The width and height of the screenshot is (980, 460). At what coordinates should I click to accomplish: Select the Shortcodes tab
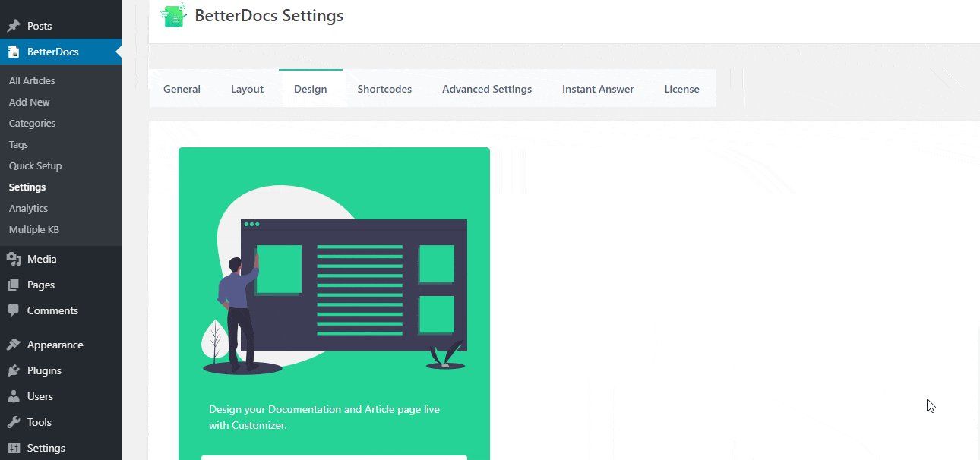pyautogui.click(x=384, y=88)
